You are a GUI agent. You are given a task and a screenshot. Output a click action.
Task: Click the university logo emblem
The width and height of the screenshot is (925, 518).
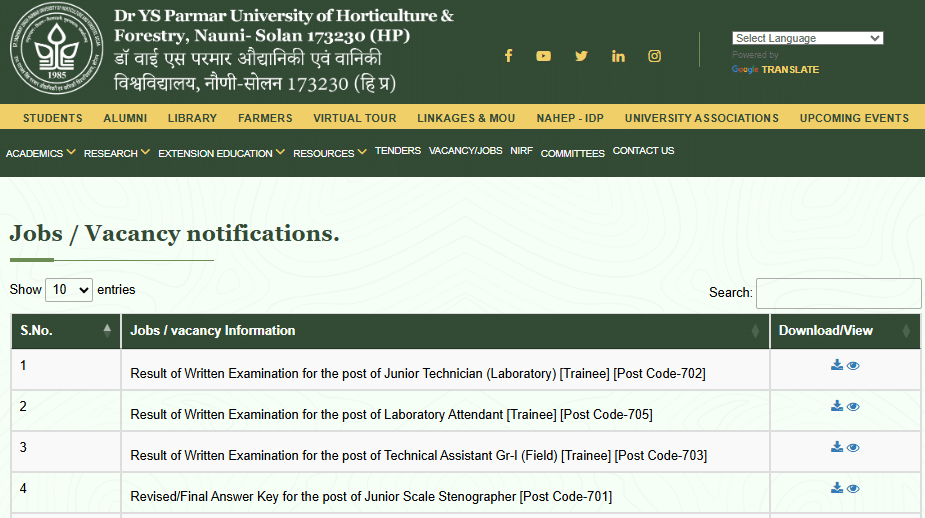57,48
